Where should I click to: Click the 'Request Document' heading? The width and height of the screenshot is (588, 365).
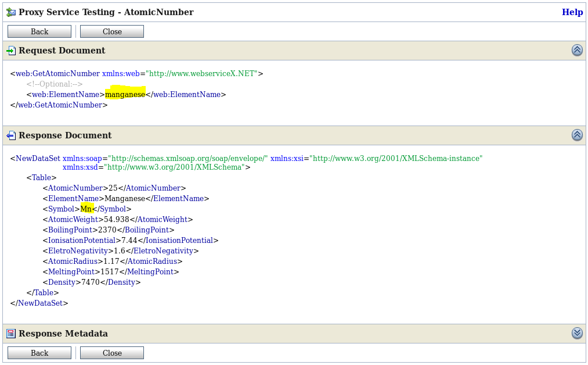tap(62, 51)
